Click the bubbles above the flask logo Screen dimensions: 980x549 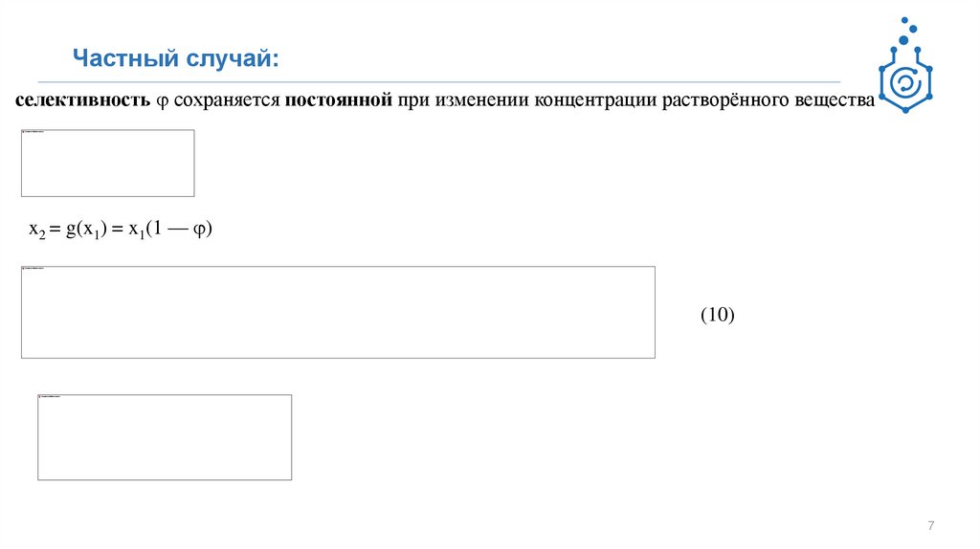tap(906, 31)
